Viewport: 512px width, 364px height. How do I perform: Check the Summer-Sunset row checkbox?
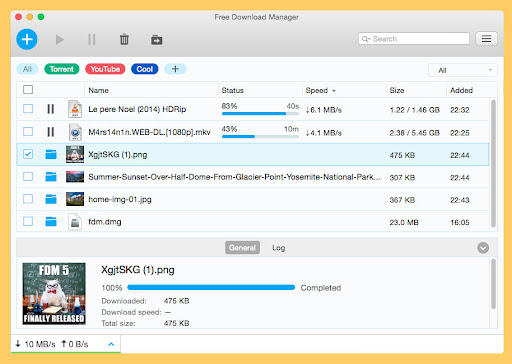coord(28,176)
